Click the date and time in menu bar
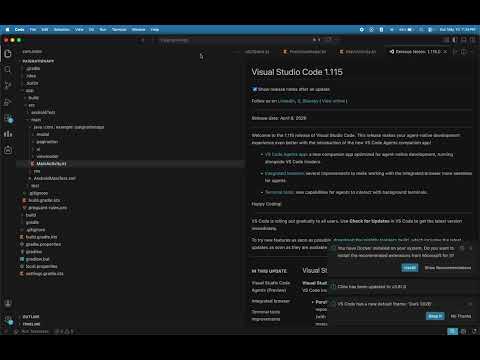 click(458, 29)
